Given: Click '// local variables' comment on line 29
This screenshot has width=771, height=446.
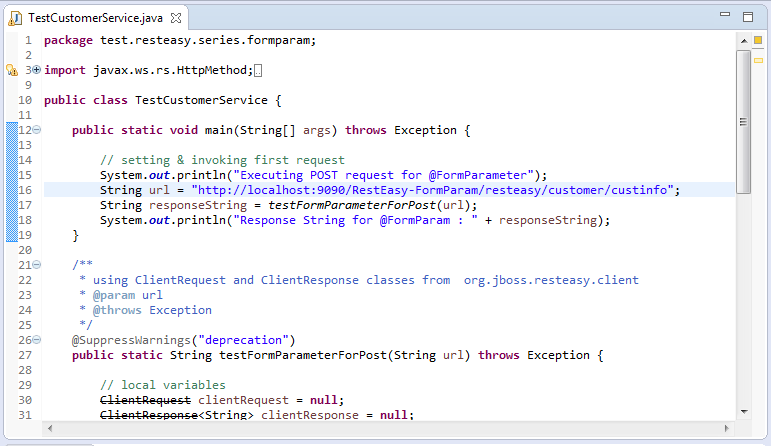Looking at the screenshot, I should pos(163,385).
